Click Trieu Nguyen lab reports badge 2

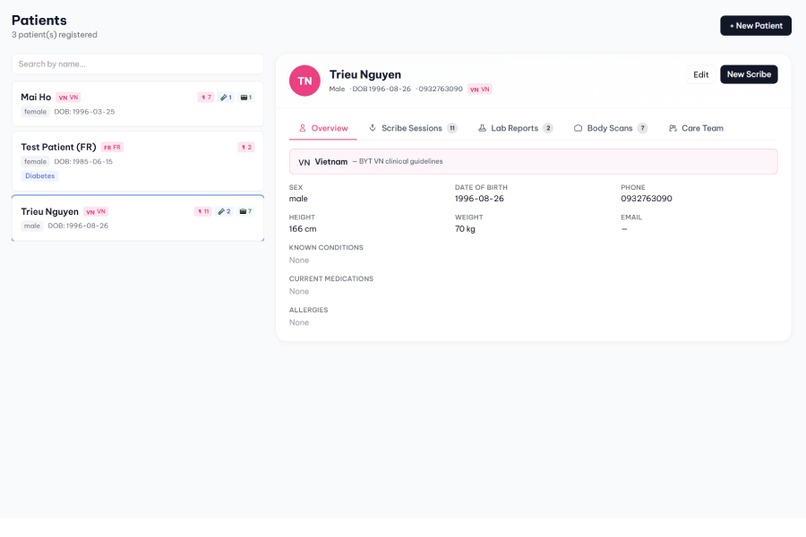(x=224, y=211)
